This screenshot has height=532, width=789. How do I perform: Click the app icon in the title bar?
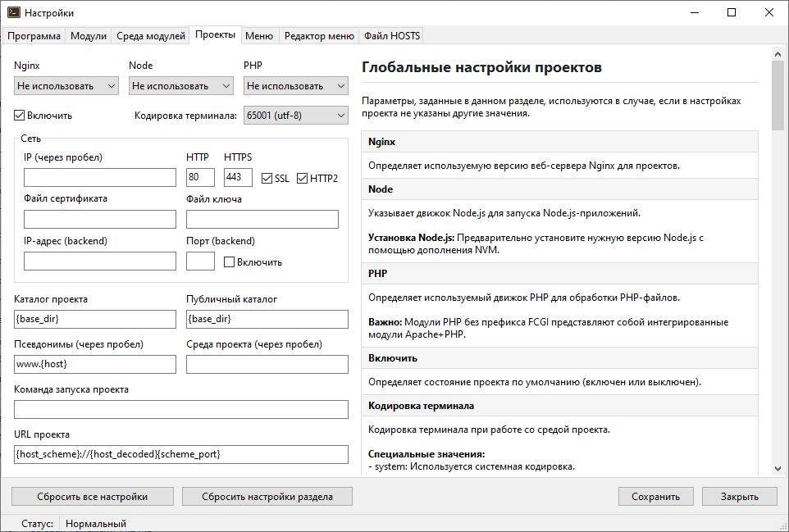click(12, 12)
